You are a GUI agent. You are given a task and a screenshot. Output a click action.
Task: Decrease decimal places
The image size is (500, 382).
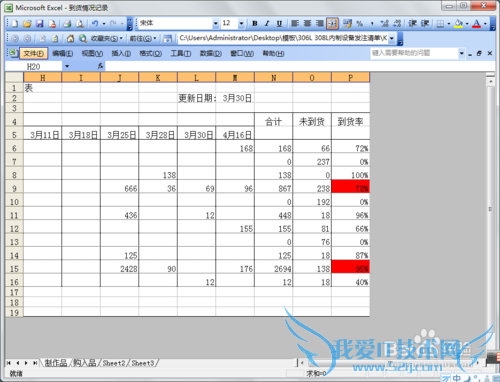click(x=397, y=23)
